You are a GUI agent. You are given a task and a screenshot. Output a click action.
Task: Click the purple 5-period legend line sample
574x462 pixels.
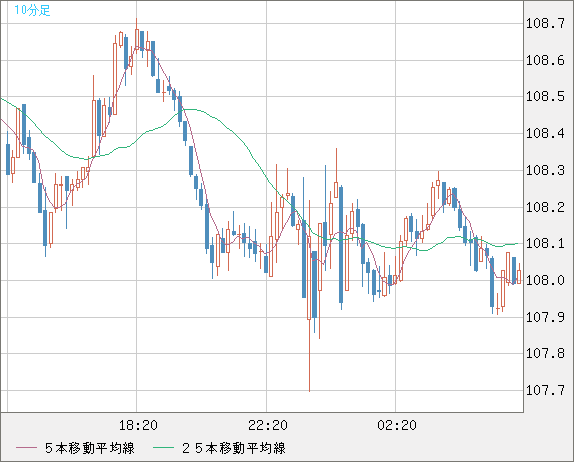(26, 448)
